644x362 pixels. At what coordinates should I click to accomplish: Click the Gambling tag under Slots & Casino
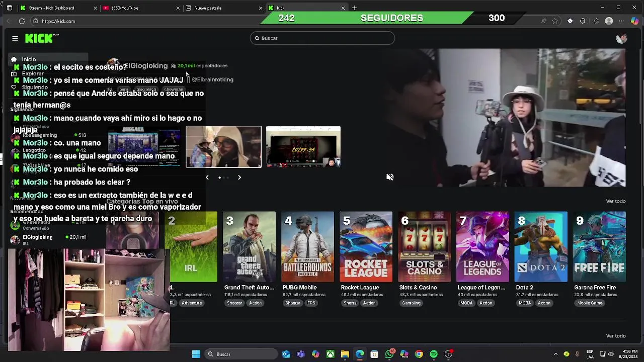pos(411,303)
